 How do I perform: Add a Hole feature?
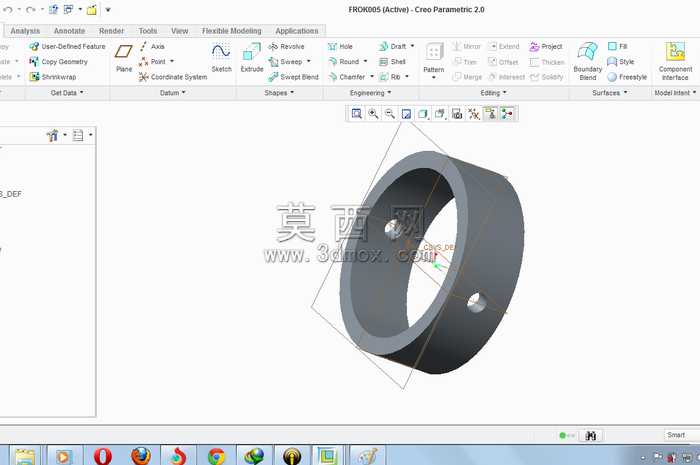pyautogui.click(x=340, y=46)
